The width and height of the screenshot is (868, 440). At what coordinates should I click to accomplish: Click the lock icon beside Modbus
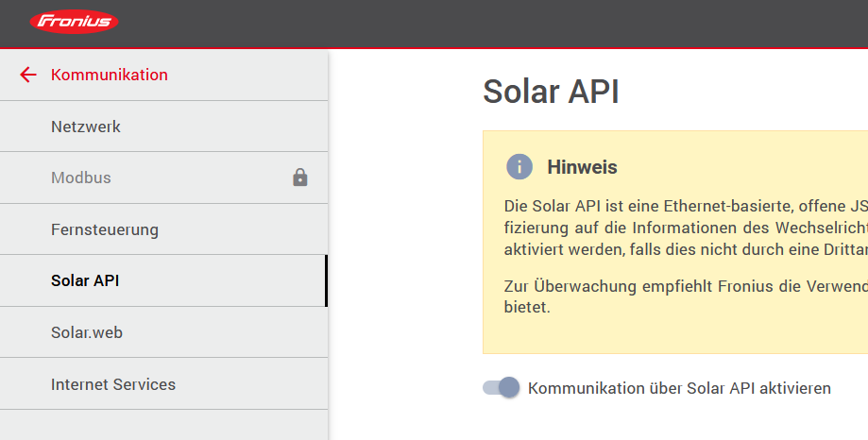(300, 178)
